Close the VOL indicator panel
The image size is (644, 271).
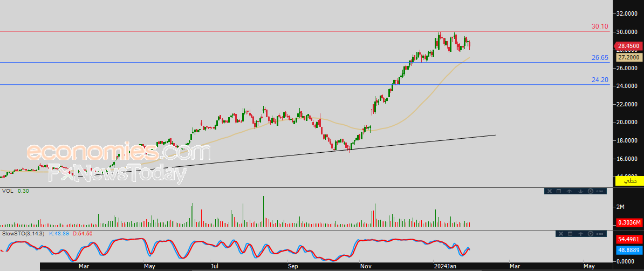pyautogui.click(x=550, y=191)
